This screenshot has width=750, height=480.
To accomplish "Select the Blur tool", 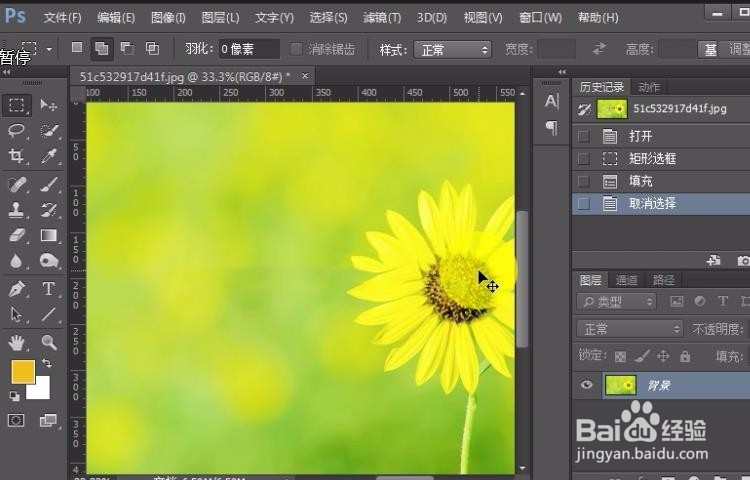I will 17,261.
